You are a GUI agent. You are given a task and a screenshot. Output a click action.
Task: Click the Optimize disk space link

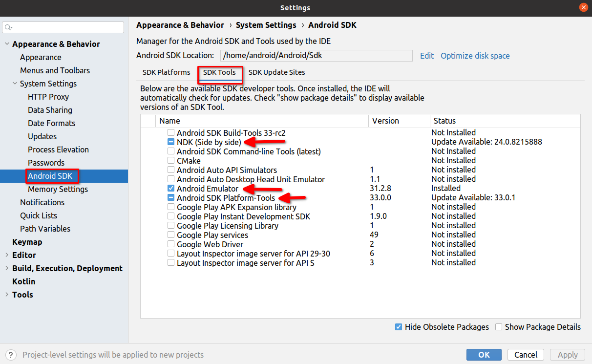475,56
